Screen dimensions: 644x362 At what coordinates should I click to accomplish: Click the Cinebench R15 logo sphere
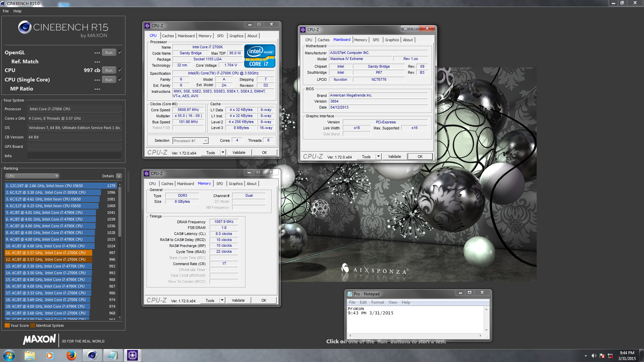click(x=25, y=27)
